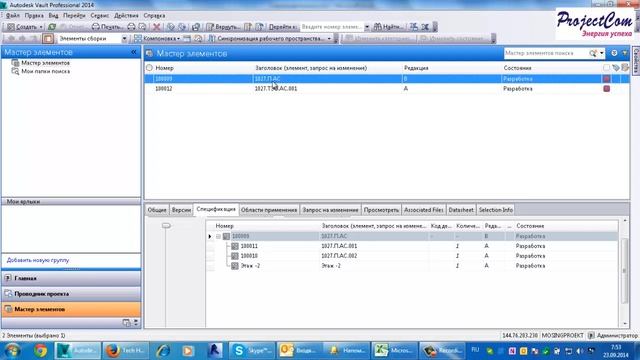Click the red state icon of row 100012
Screen dimensions: 640x360
[x=607, y=89]
